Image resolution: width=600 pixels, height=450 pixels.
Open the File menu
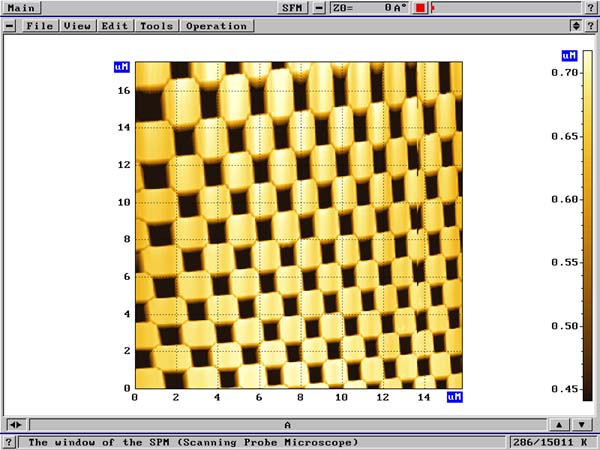(40, 25)
